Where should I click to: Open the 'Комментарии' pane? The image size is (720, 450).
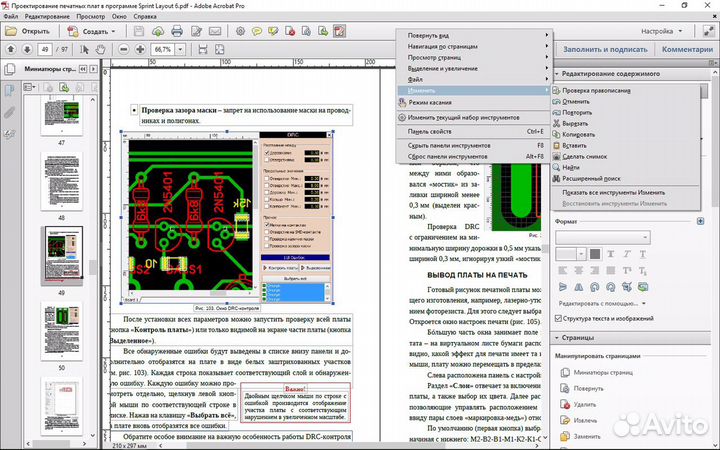687,49
